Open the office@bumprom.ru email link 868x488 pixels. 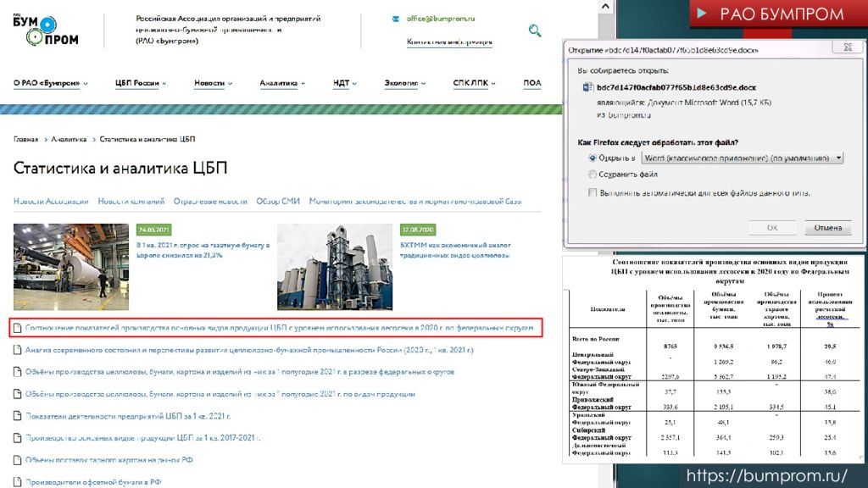click(x=441, y=19)
